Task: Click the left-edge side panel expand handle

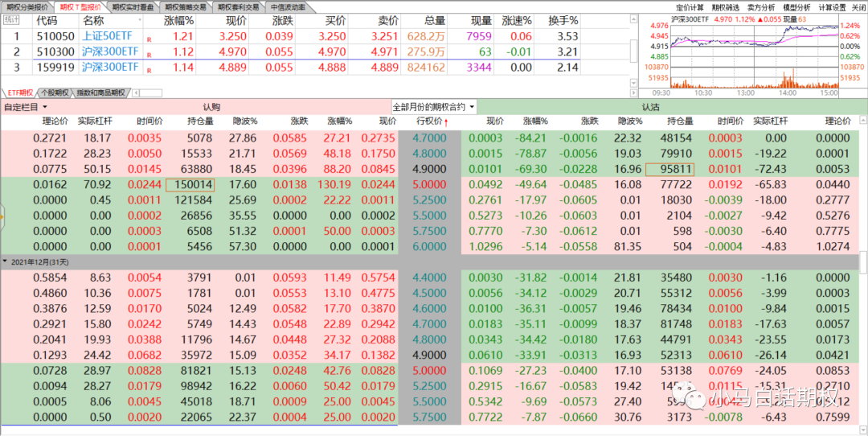Action: pos(2,216)
